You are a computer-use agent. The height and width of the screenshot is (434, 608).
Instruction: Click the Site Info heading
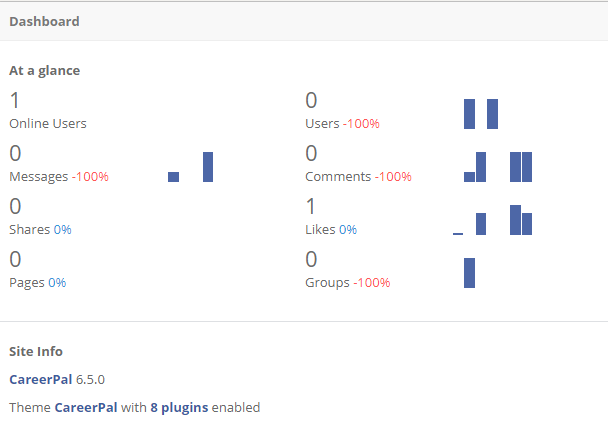[36, 351]
